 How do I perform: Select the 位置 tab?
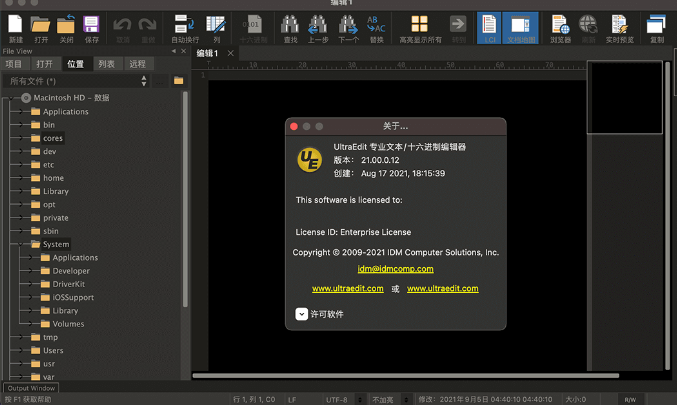(76, 64)
